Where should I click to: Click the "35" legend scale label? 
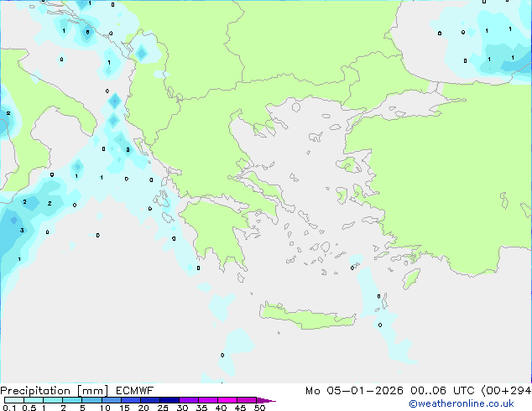201,408
